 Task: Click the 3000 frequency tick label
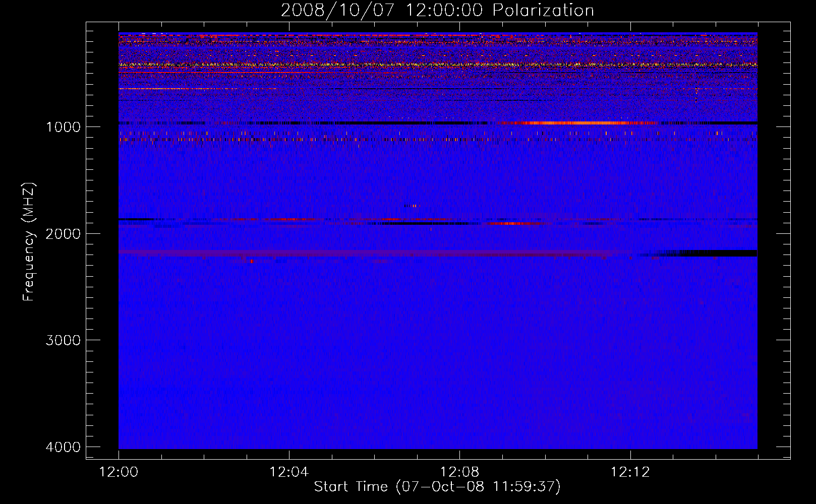pos(63,340)
